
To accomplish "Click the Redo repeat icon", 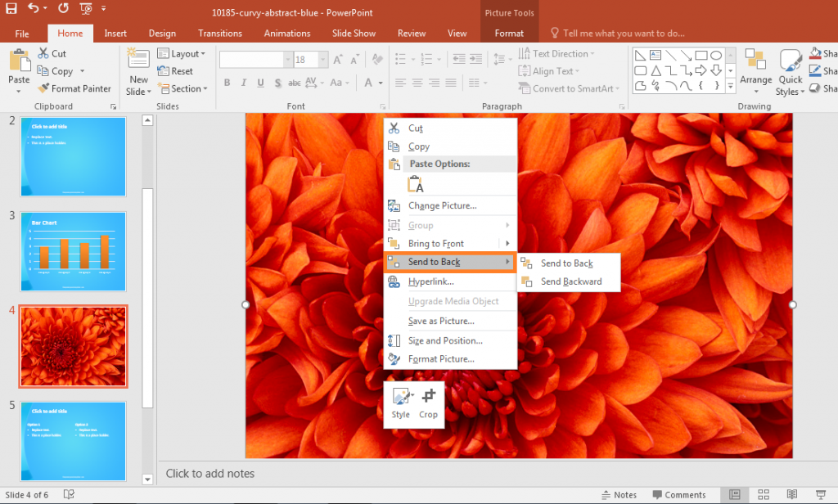I will [x=63, y=8].
